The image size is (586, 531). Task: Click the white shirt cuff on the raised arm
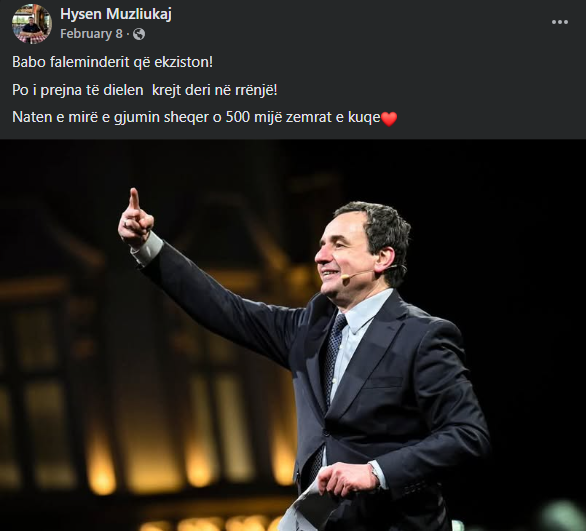[148, 248]
